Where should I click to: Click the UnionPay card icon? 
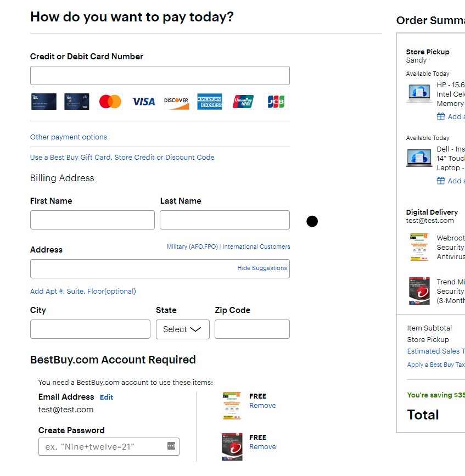click(243, 102)
